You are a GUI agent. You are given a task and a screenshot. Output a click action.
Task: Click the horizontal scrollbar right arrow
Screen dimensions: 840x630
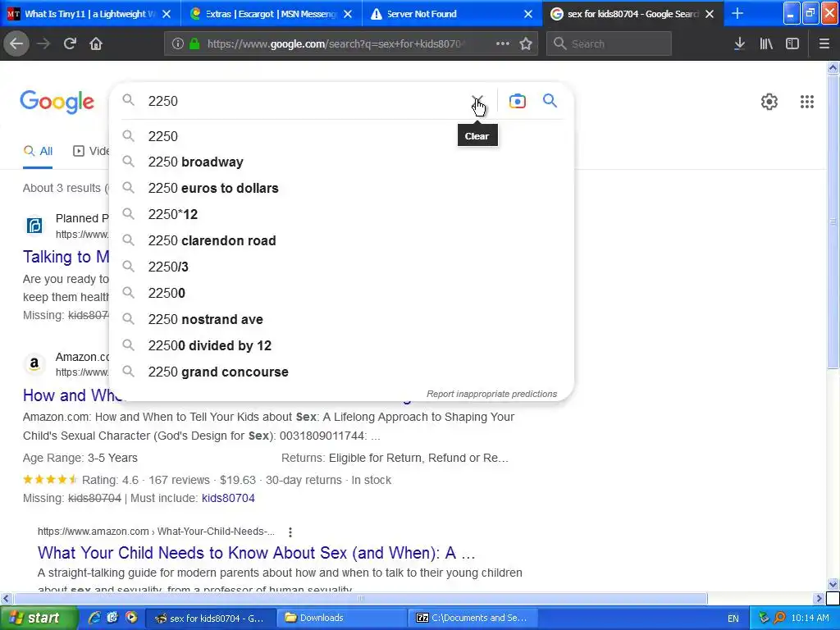[x=819, y=598]
